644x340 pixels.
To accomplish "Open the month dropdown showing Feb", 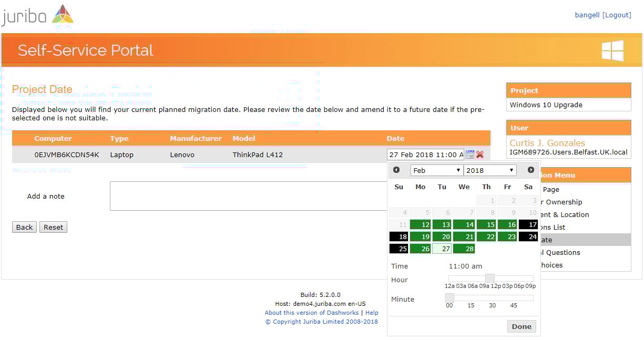I will coord(436,170).
